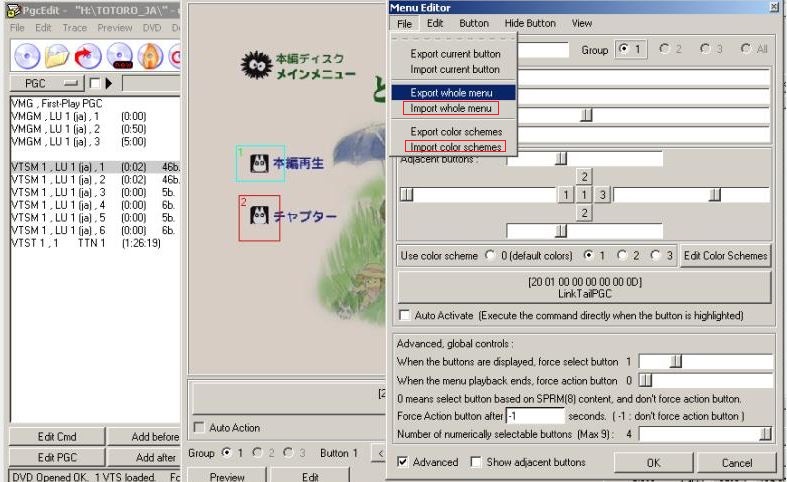Select color scheme 3 radio
This screenshot has height=482, width=787.
coord(655,256)
